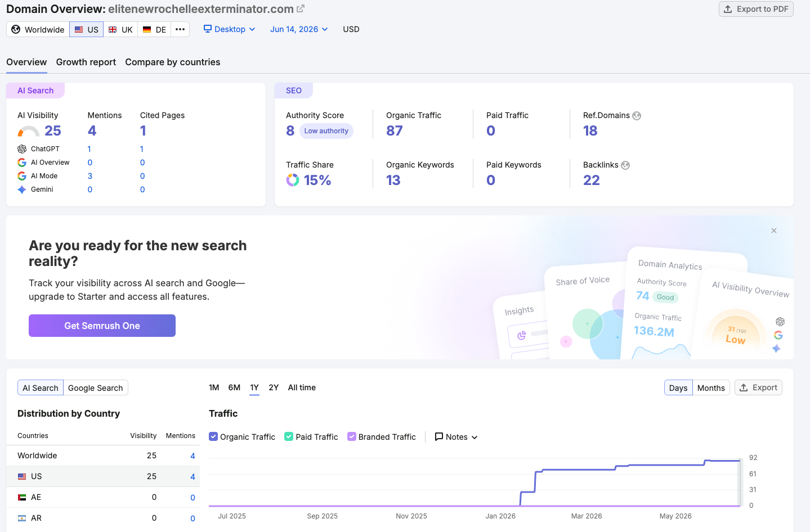Toggle the Branded Traffic checkbox

352,436
